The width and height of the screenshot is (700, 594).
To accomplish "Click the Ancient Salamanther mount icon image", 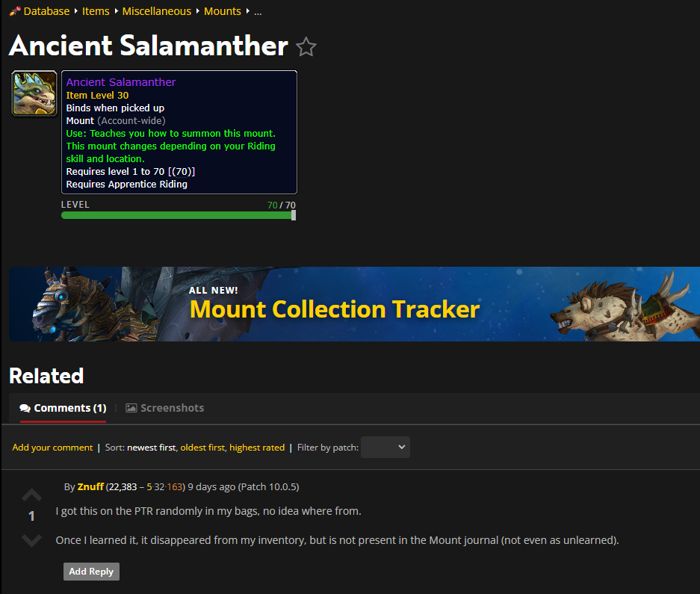I will point(34,93).
